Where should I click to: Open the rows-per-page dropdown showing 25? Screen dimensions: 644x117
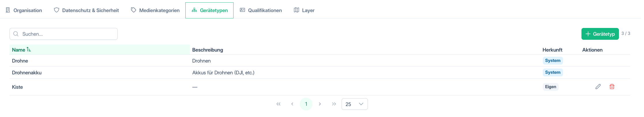[355, 104]
